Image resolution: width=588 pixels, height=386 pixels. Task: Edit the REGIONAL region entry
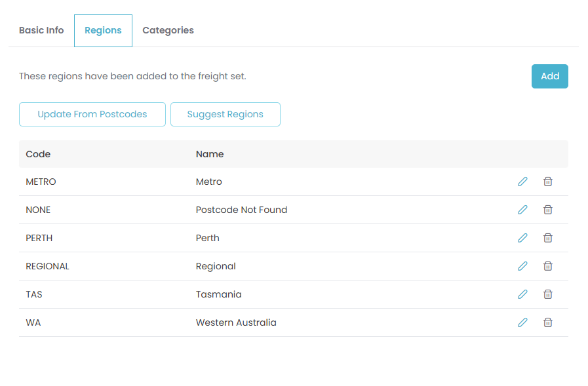pos(522,266)
